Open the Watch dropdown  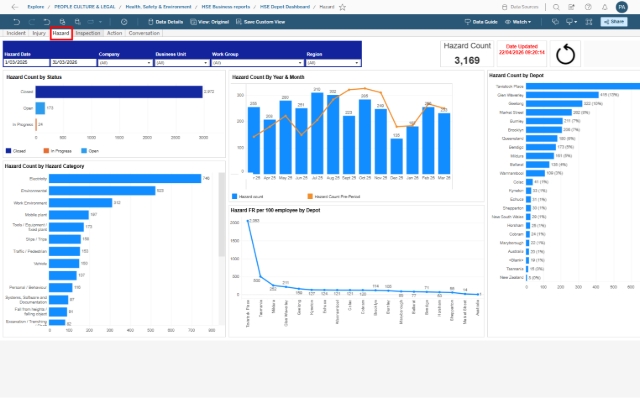(x=518, y=22)
